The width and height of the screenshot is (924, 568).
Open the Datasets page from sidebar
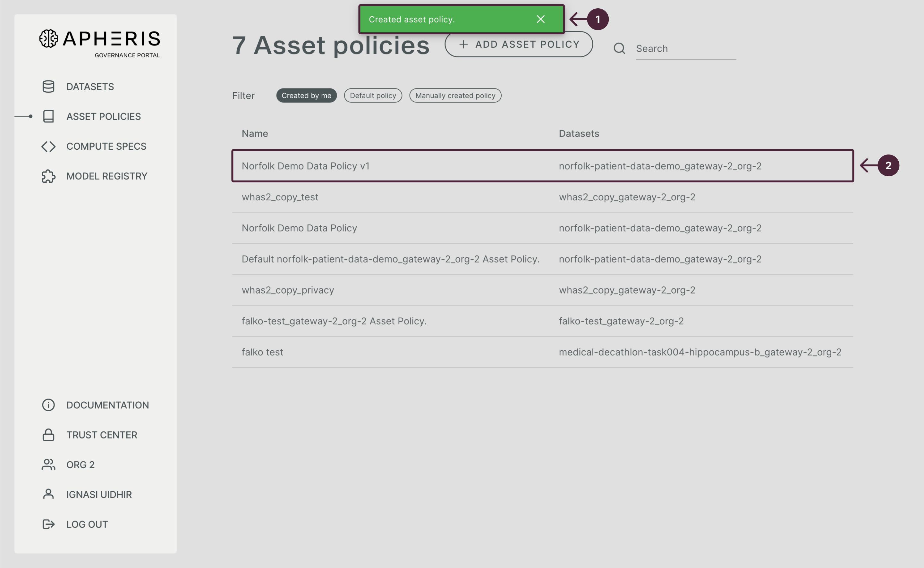pos(90,87)
